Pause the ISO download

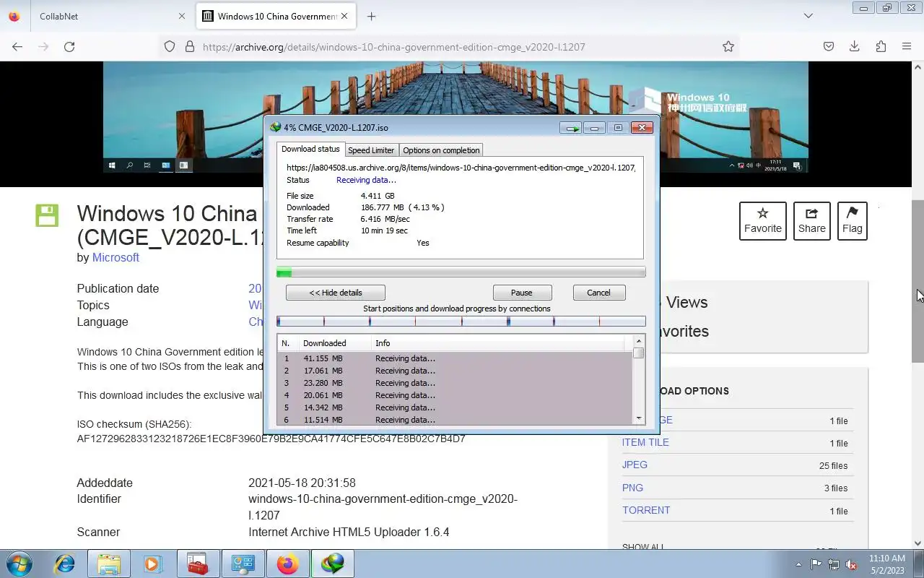[522, 293]
